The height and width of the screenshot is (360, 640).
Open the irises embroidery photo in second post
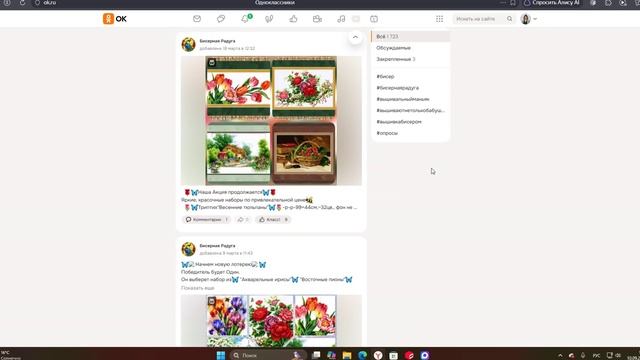(227, 316)
